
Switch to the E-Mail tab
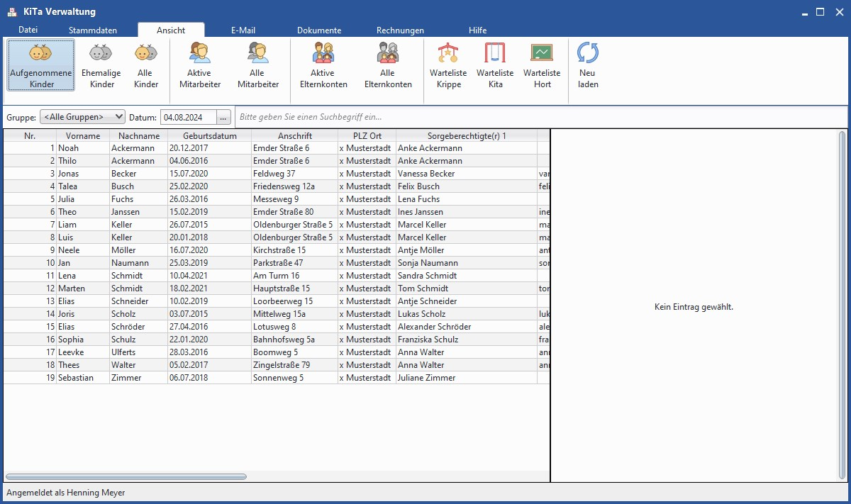pyautogui.click(x=243, y=30)
